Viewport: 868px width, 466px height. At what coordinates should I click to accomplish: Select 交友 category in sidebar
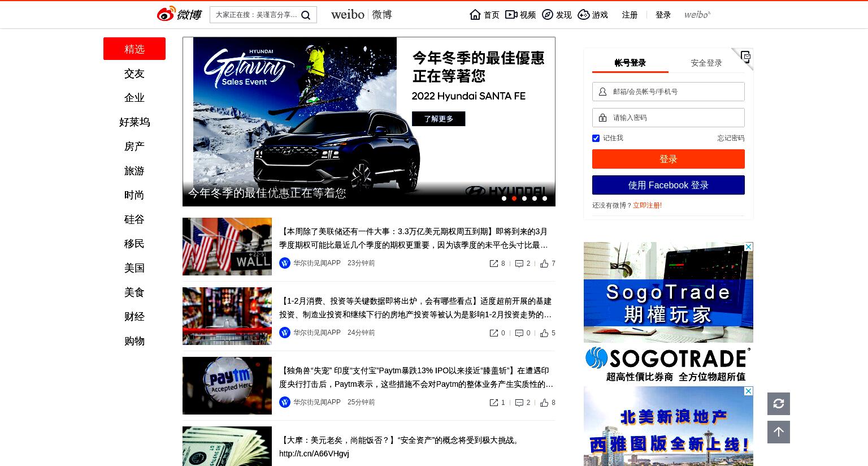point(134,74)
